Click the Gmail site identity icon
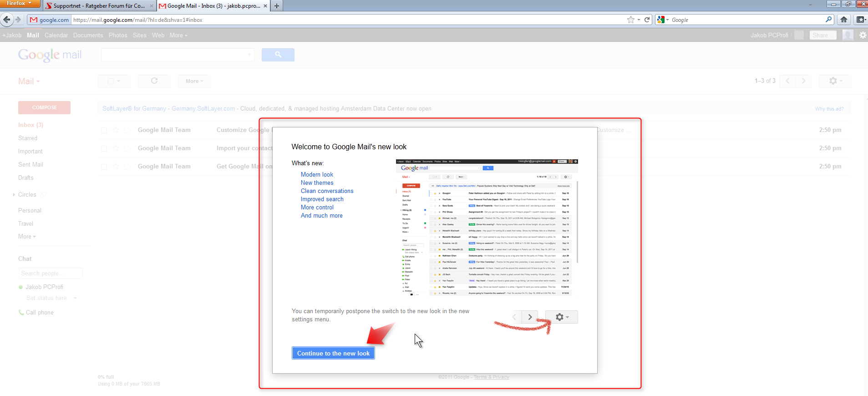This screenshot has height=396, width=868. click(49, 20)
